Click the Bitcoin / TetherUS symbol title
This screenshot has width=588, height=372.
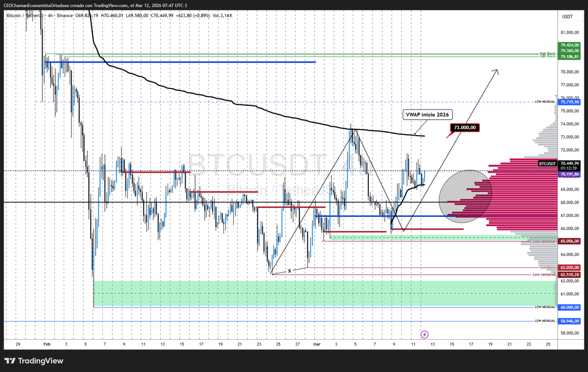[x=24, y=16]
